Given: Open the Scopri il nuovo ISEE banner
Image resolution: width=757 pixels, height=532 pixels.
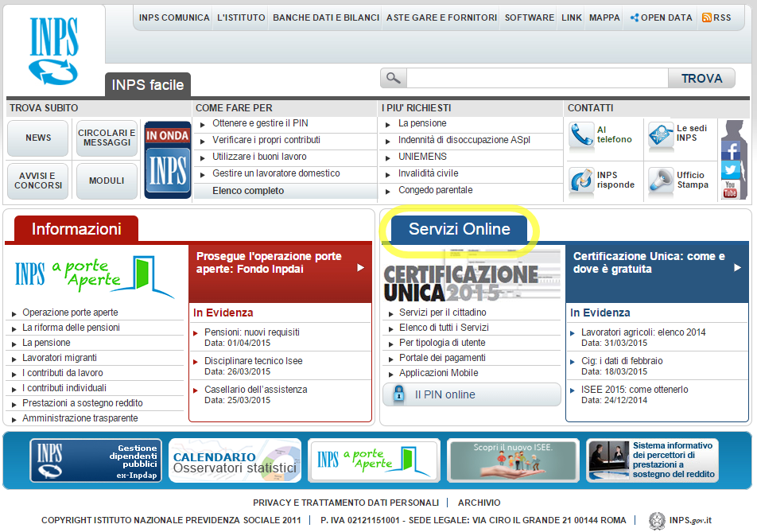Looking at the screenshot, I should (x=513, y=460).
